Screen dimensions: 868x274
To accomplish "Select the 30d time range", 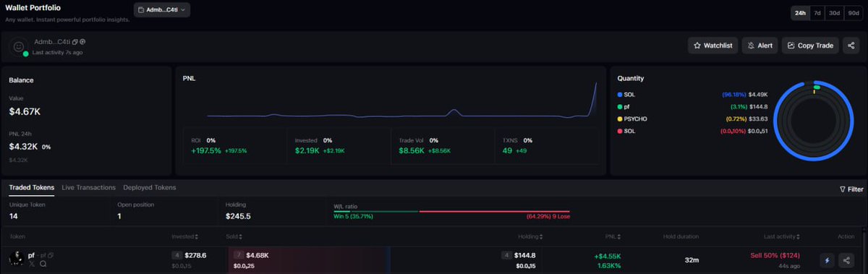I will click(834, 13).
